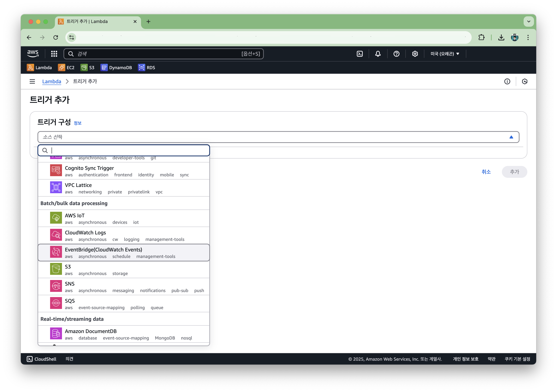Open the 개인 정보 보호 footer link

pos(466,359)
